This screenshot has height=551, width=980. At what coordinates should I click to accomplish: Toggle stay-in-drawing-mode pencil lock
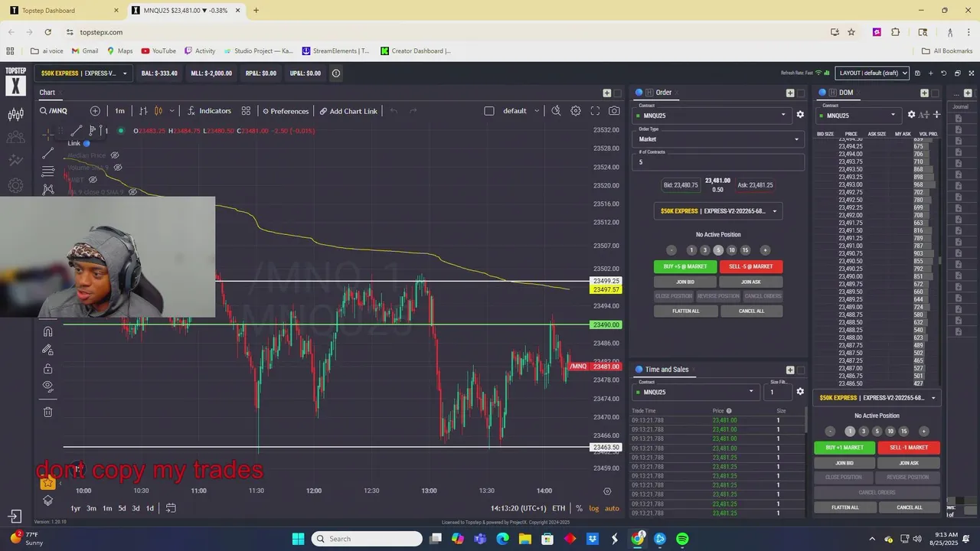pos(47,350)
